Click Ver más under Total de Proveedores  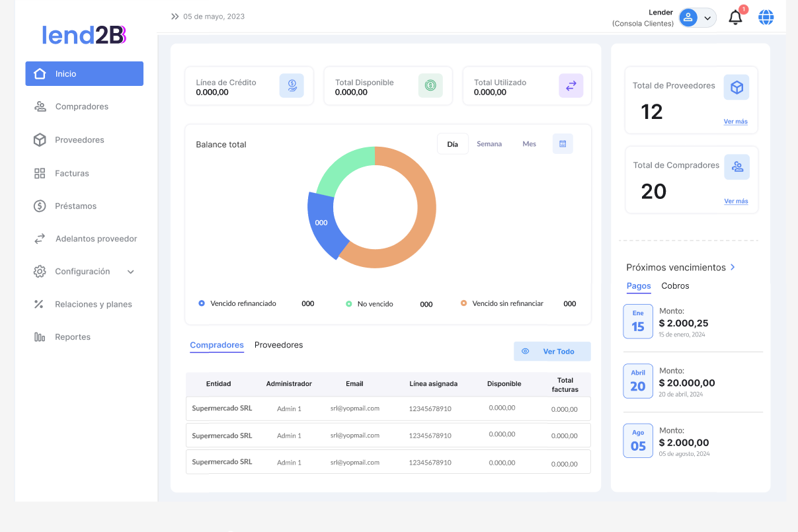[735, 122]
